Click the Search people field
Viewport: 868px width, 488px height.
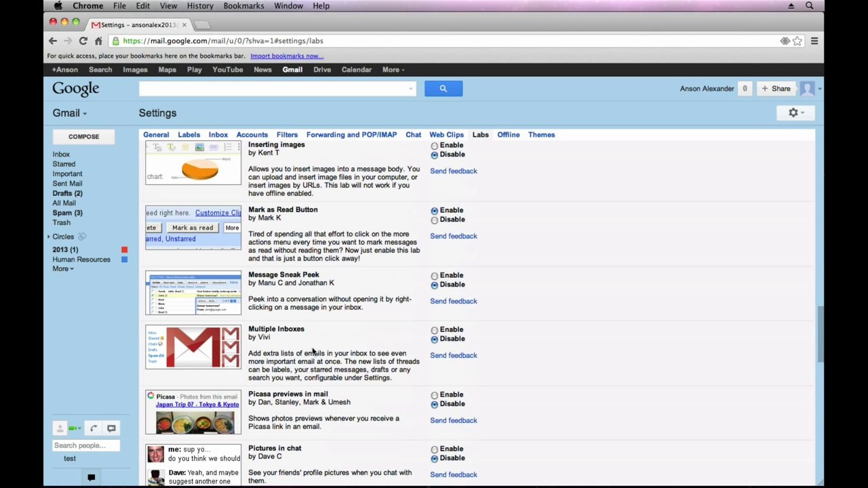tap(86, 446)
